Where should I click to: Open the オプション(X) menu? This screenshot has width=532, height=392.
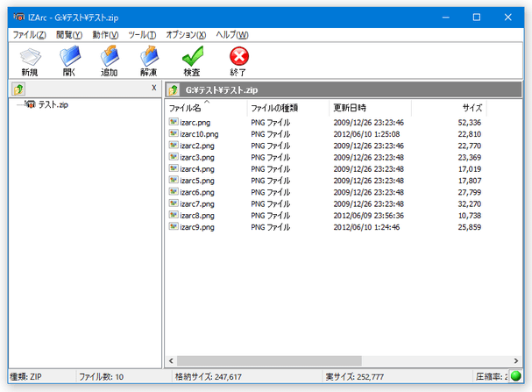point(186,35)
